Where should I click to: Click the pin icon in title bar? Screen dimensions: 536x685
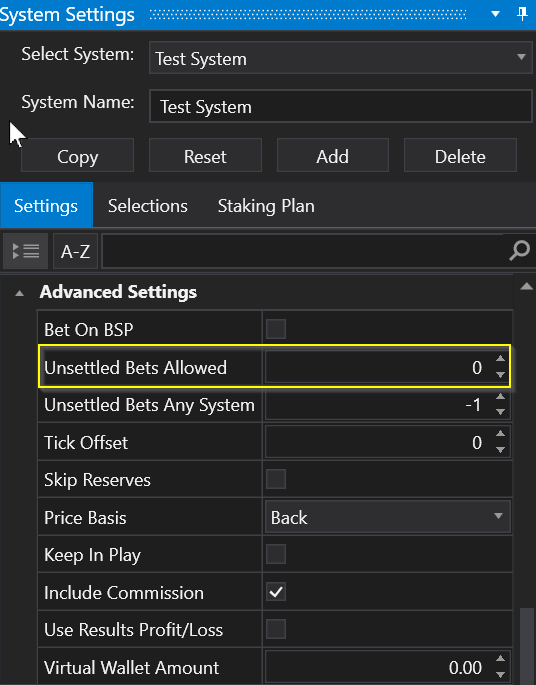[x=522, y=14]
